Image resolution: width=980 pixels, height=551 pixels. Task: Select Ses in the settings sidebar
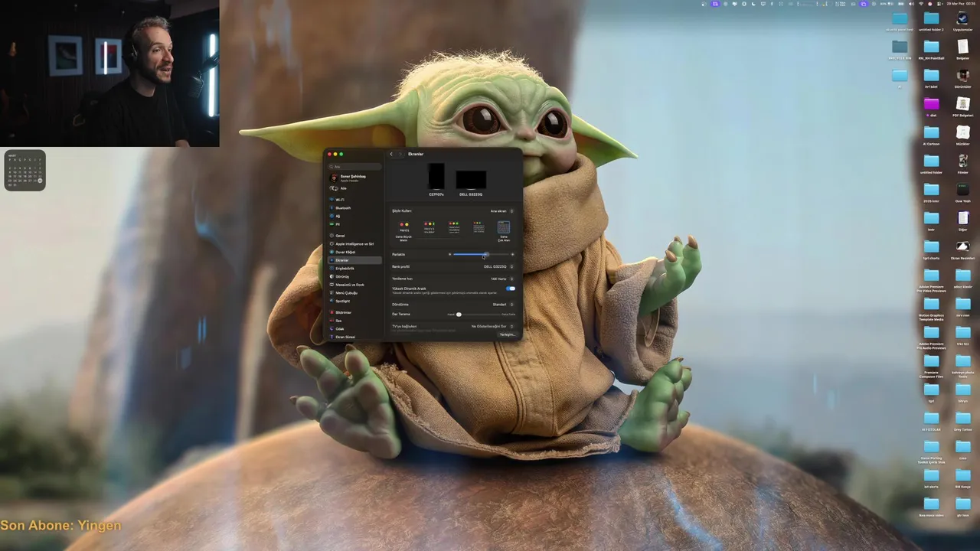coord(355,321)
